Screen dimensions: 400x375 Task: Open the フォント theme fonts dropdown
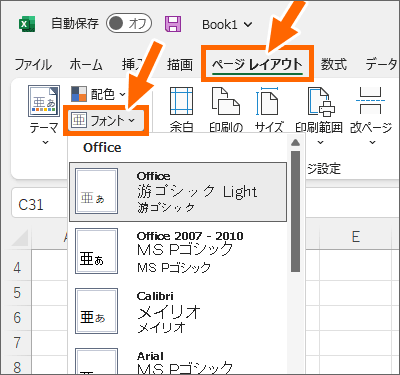click(x=106, y=120)
